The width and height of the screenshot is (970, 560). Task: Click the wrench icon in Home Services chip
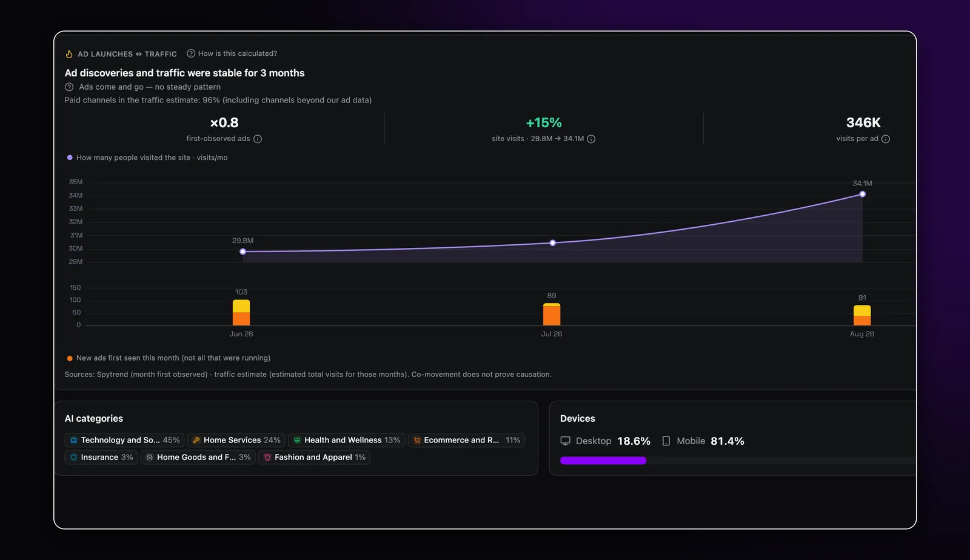point(196,441)
